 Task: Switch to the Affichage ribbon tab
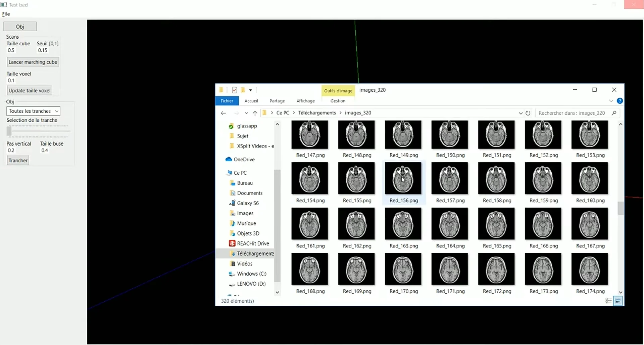[x=306, y=101]
